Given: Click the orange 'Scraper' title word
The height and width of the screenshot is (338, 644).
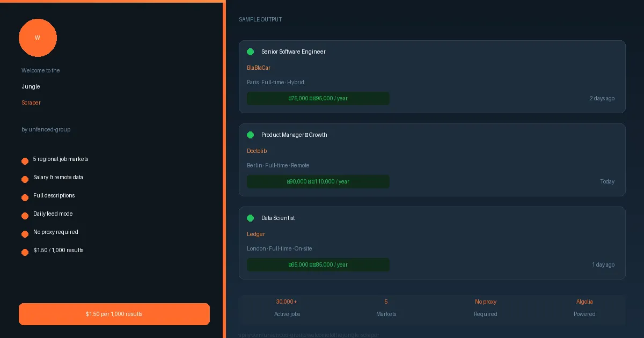Looking at the screenshot, I should tap(31, 102).
